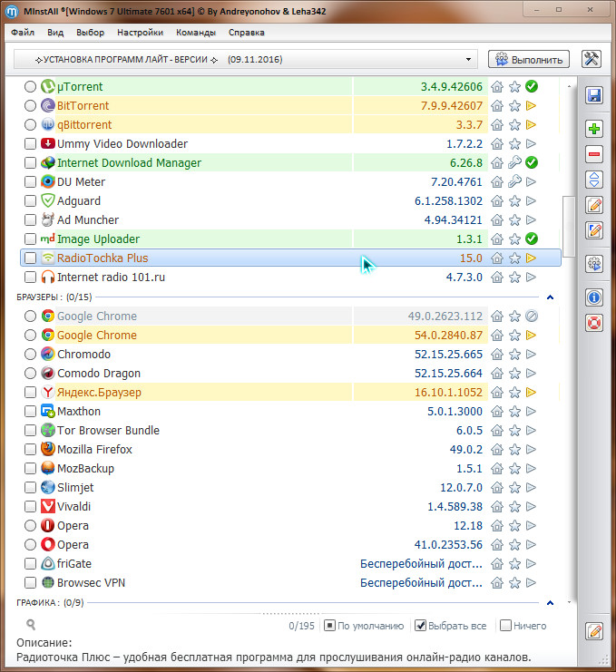Image resolution: width=616 pixels, height=672 pixels.
Task: Check the Ummy Video Downloader checkbox
Action: [30, 143]
